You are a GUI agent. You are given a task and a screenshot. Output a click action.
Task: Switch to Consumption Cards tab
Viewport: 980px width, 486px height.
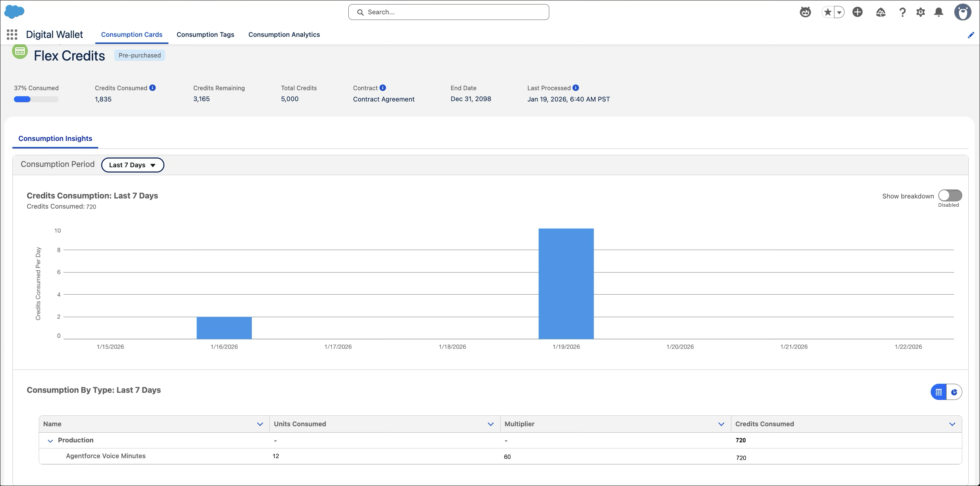(x=132, y=35)
